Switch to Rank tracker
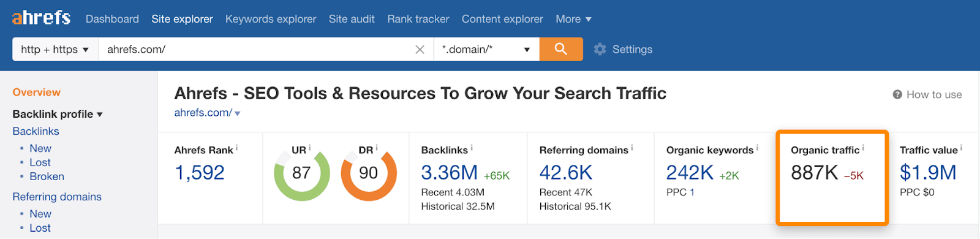 point(418,19)
